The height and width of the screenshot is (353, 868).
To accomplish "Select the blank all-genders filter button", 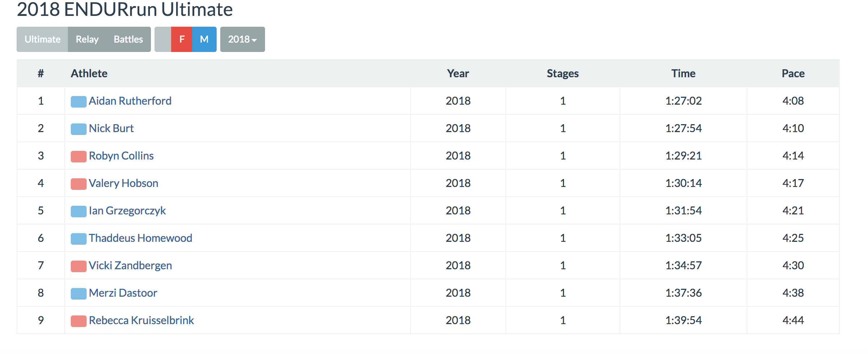I will point(163,39).
